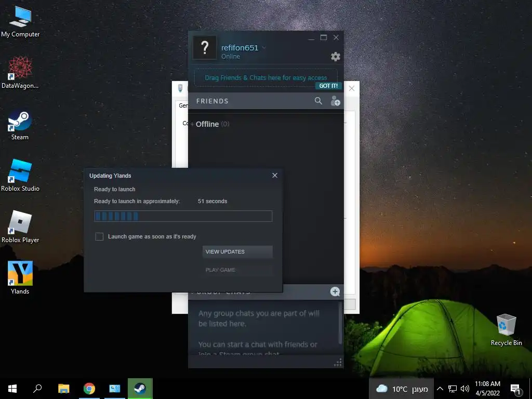Select the Steam desktop shortcut
Screen dimensions: 532x399
coord(20,124)
